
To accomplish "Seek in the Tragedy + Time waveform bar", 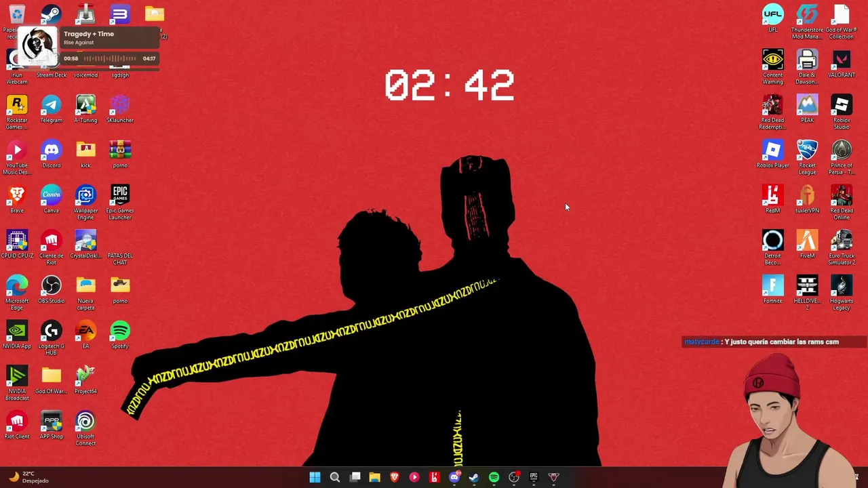I will point(111,58).
